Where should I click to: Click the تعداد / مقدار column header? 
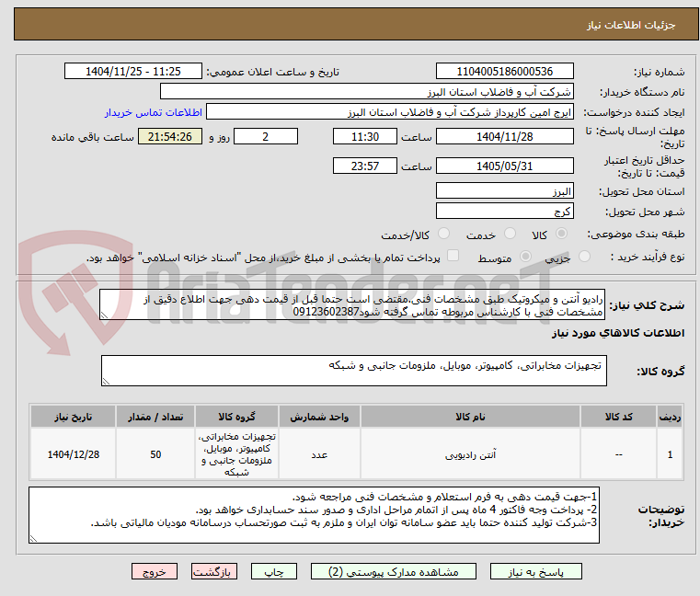pyautogui.click(x=155, y=417)
